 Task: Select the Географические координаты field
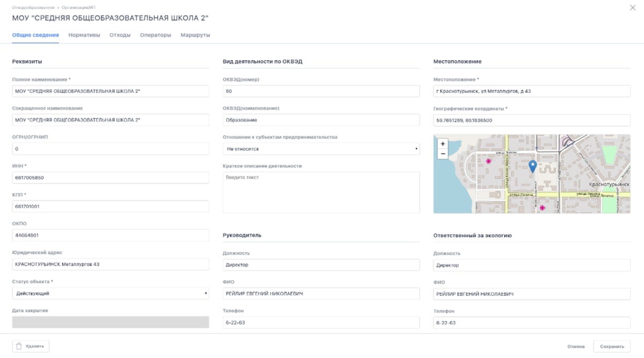531,120
